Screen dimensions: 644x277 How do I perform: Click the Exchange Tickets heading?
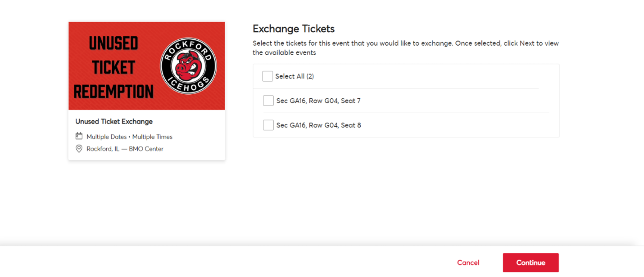point(294,29)
